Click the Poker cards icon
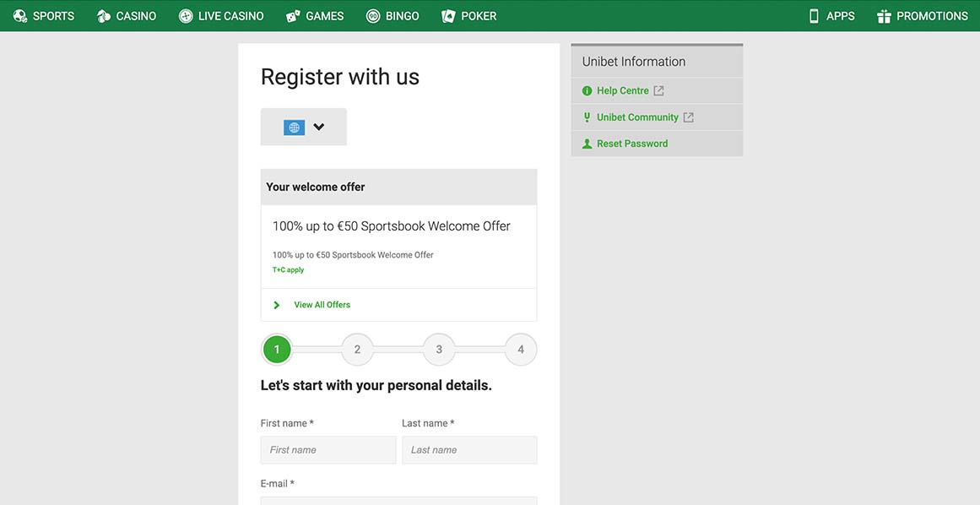Viewport: 980px width, 505px height. click(448, 16)
